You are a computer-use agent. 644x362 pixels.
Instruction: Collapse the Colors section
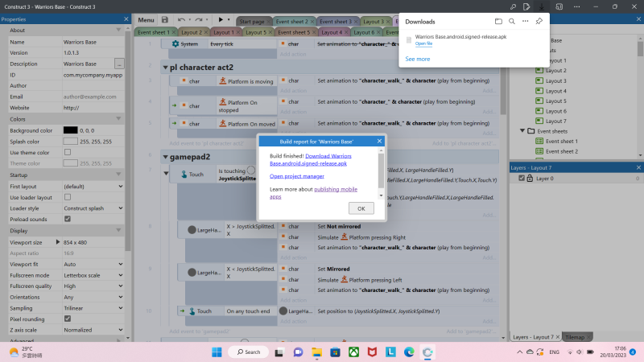coord(118,119)
